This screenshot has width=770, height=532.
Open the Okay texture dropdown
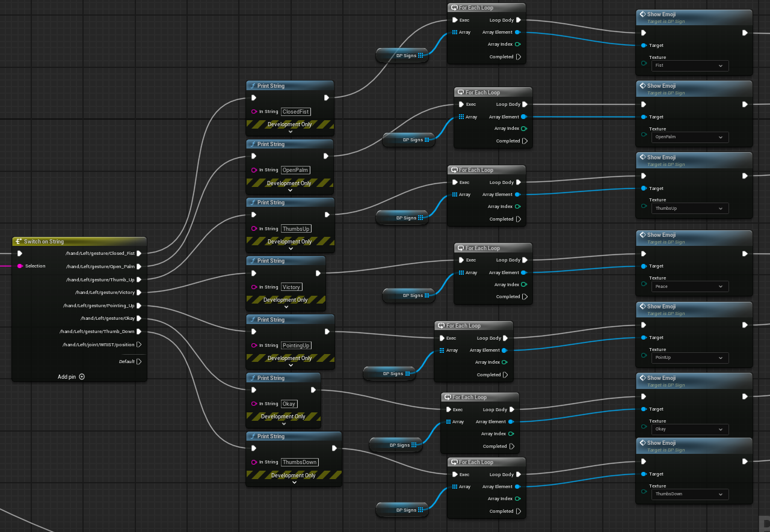coord(689,429)
